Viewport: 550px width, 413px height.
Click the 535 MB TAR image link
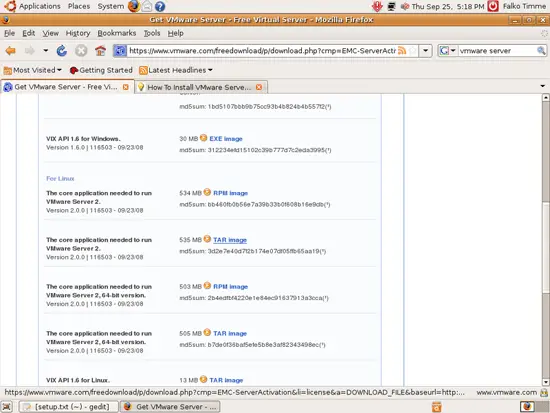tap(230, 240)
